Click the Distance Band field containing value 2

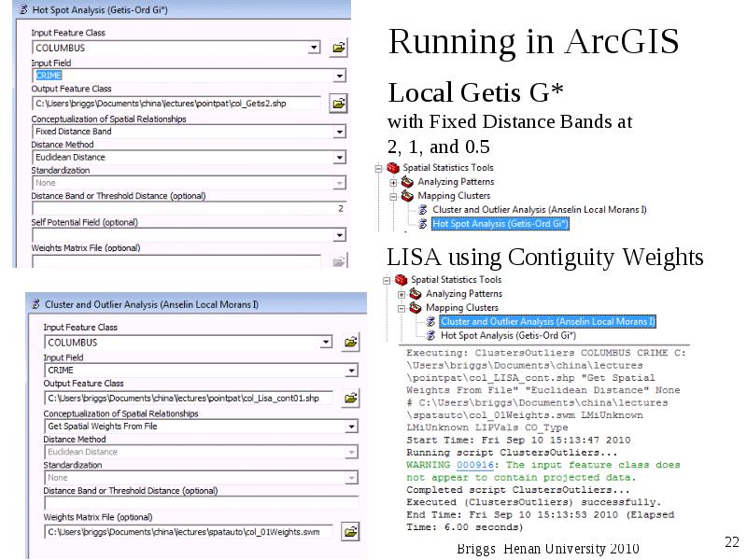[190, 208]
